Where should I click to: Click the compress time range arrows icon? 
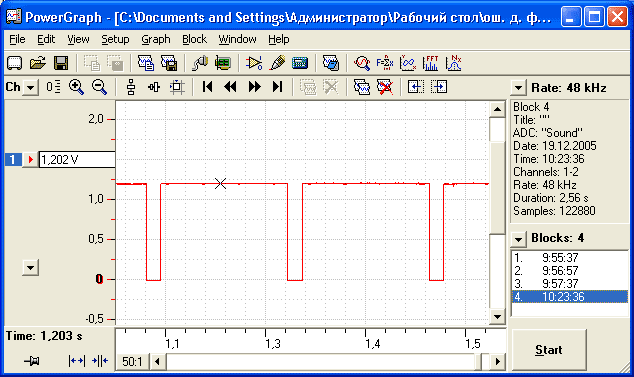coord(100,361)
